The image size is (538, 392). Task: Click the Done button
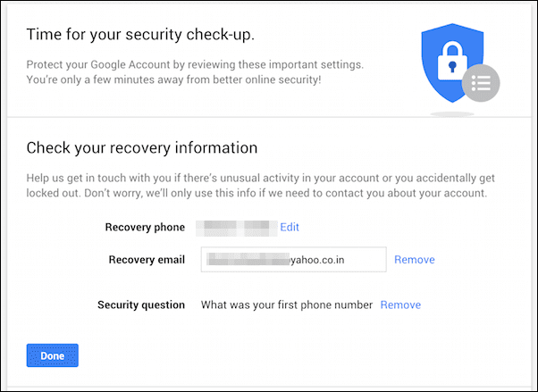[53, 355]
